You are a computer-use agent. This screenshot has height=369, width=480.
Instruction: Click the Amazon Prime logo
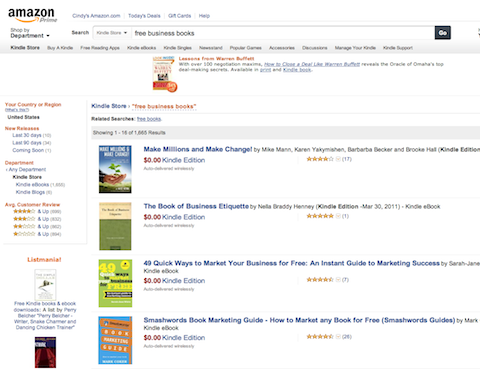click(x=32, y=15)
